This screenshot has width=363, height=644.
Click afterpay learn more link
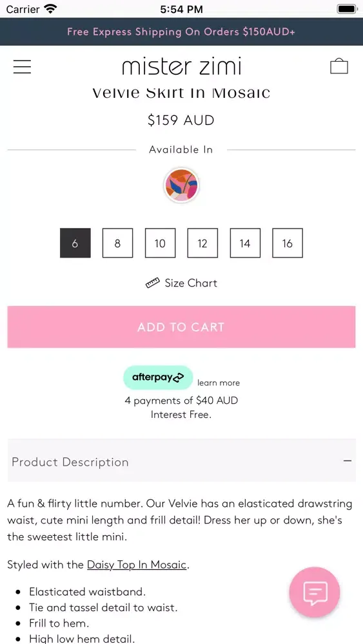(219, 383)
